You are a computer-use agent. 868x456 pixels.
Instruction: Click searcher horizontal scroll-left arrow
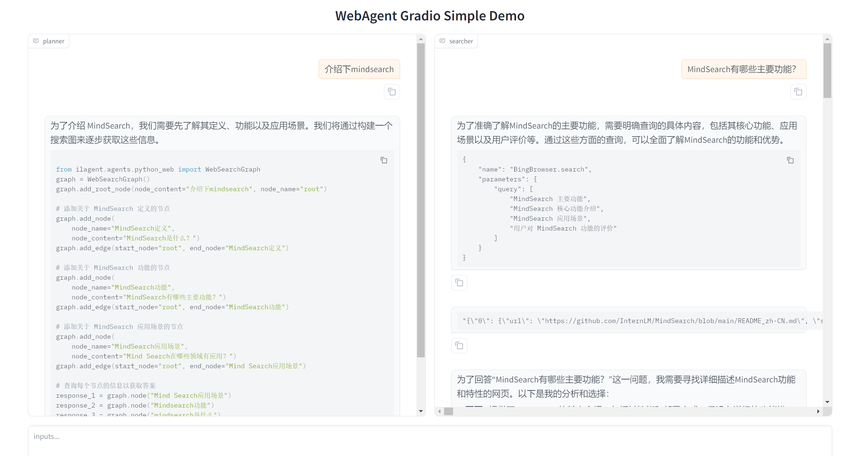pos(440,411)
